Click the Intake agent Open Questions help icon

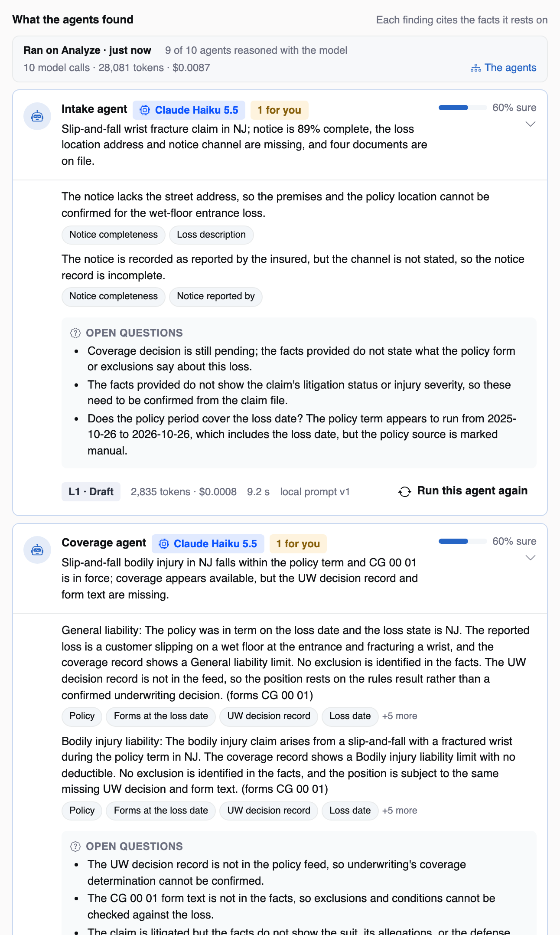click(75, 333)
